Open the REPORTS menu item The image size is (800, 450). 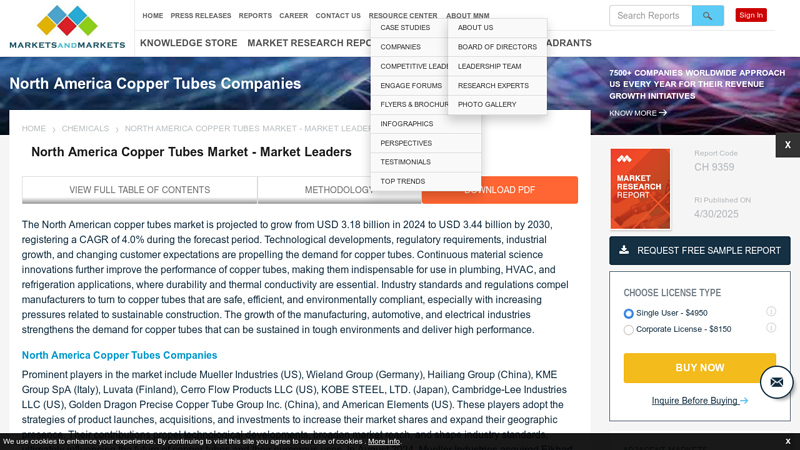[x=255, y=16]
